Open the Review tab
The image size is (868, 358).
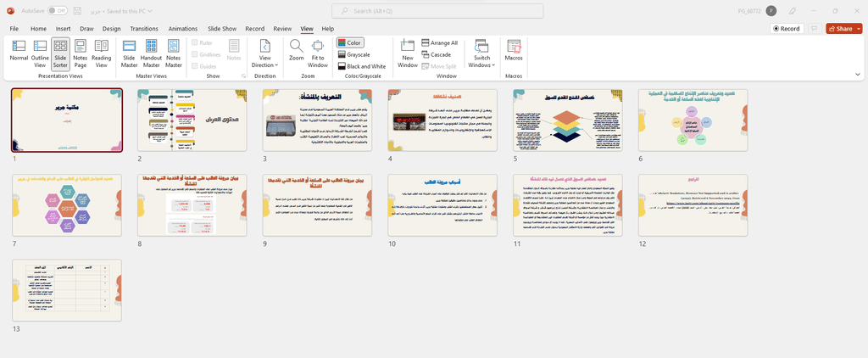[282, 29]
